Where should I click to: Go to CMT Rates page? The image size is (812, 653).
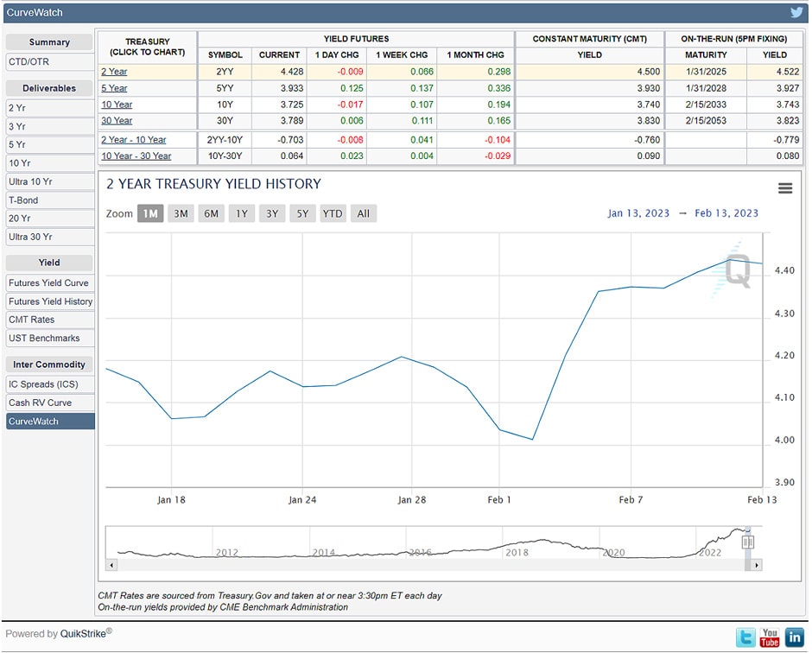32,320
